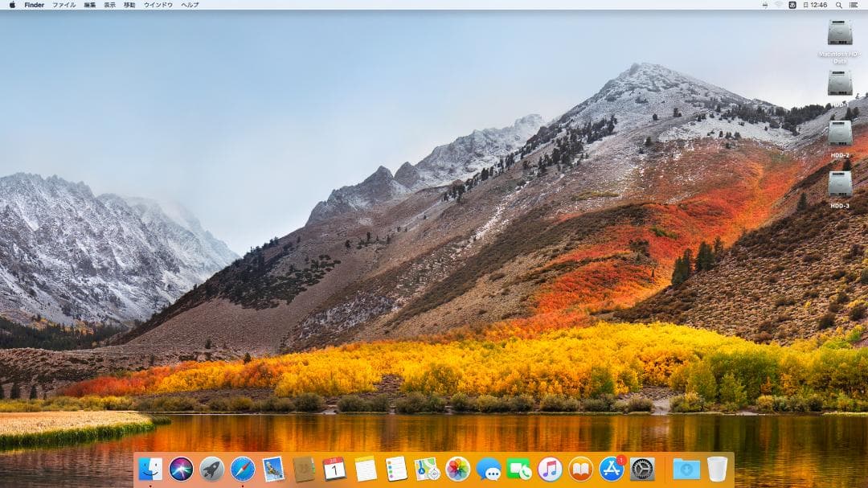
Task: Open iTunes from the Dock
Action: (x=548, y=470)
